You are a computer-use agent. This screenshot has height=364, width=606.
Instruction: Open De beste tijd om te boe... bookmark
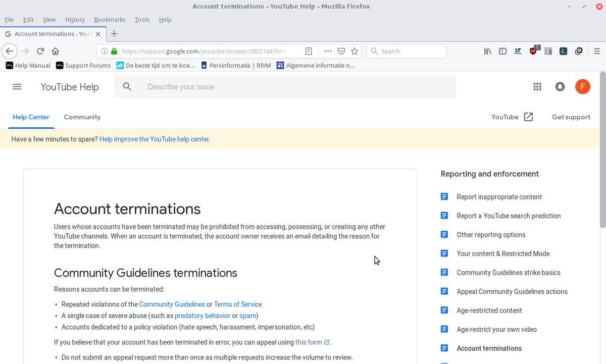(x=156, y=65)
